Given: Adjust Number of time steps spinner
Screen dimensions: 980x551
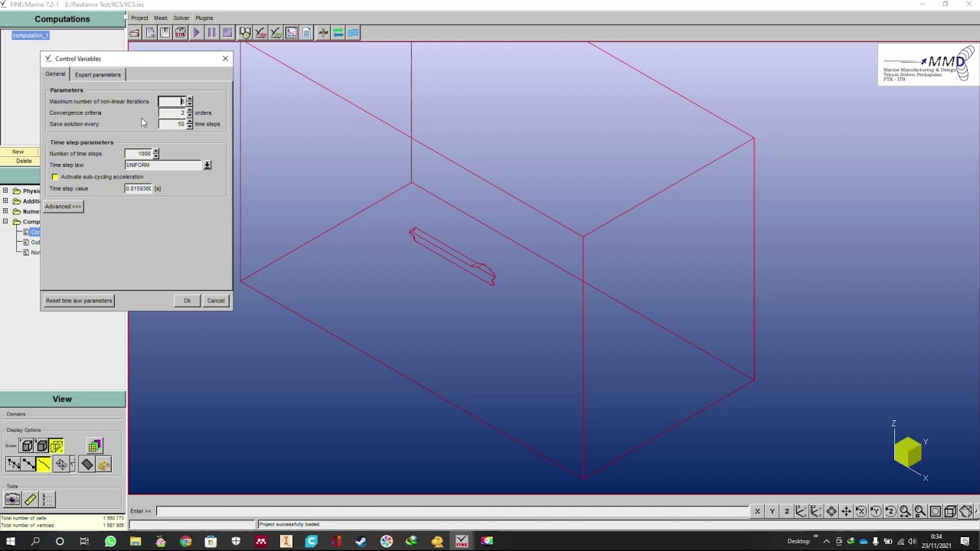Looking at the screenshot, I should tap(155, 153).
